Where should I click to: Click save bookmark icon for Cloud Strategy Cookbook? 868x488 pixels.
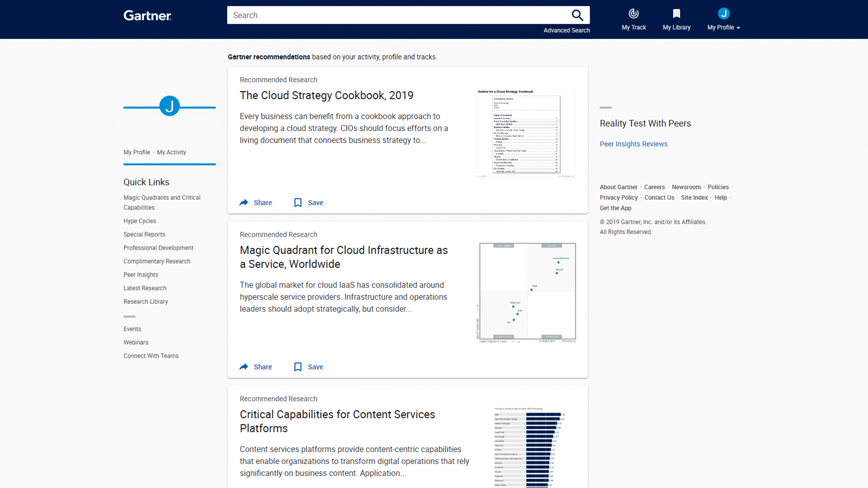click(298, 202)
